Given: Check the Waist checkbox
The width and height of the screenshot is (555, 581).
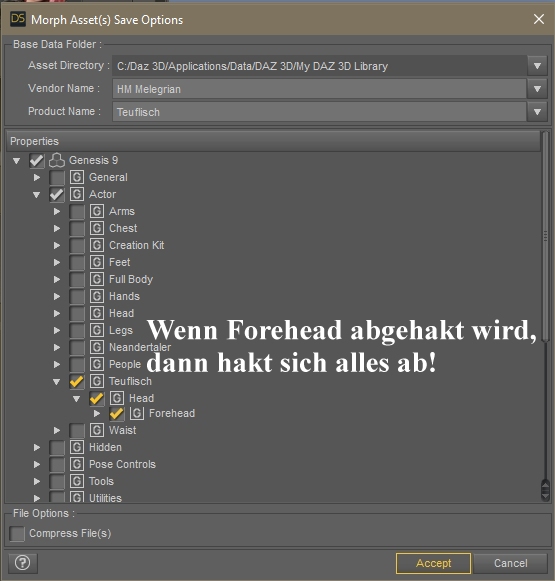Looking at the screenshot, I should pos(77,431).
